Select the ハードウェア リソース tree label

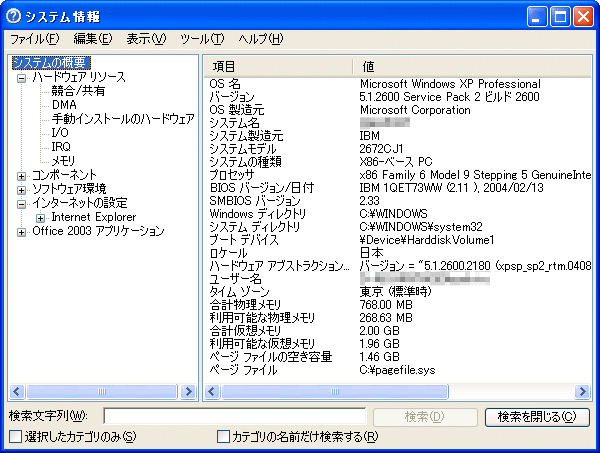tap(79, 77)
